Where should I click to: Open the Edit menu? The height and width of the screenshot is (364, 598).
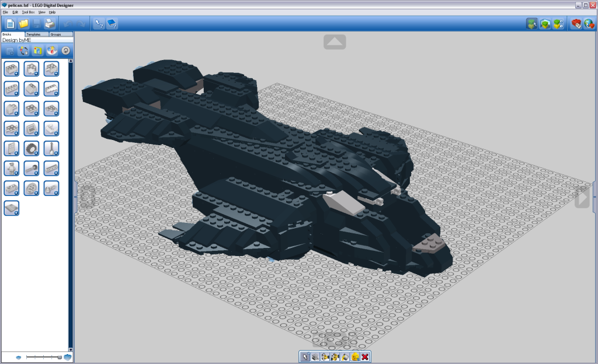point(15,12)
